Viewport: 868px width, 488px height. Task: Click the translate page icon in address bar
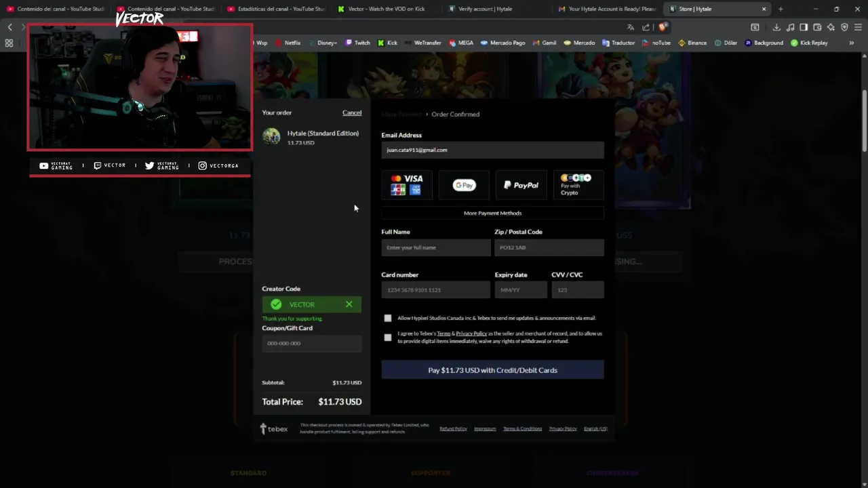(x=631, y=27)
